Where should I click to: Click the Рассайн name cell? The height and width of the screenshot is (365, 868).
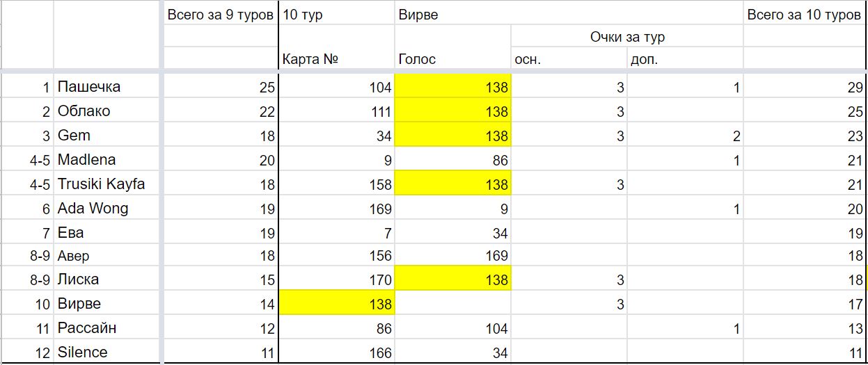click(108, 328)
